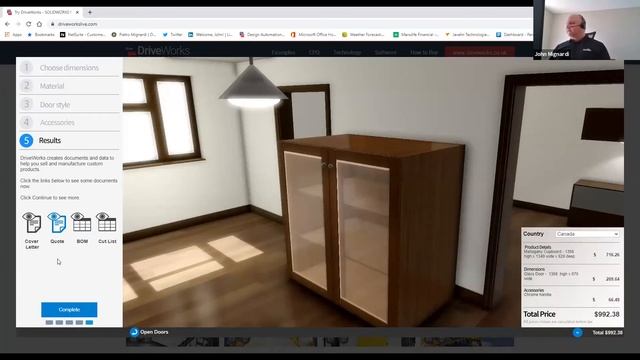Go to step 2 Material
Image resolution: width=640 pixels, height=360 pixels.
(x=69, y=86)
